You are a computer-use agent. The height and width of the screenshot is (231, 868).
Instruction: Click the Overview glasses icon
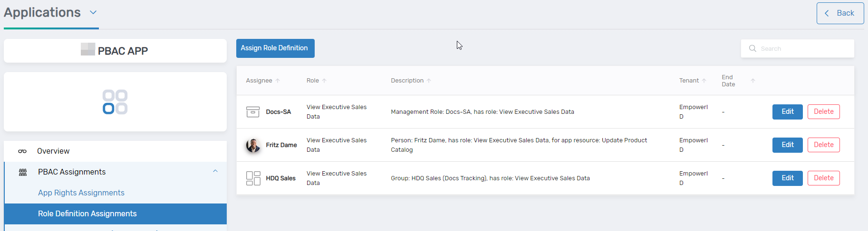point(22,151)
